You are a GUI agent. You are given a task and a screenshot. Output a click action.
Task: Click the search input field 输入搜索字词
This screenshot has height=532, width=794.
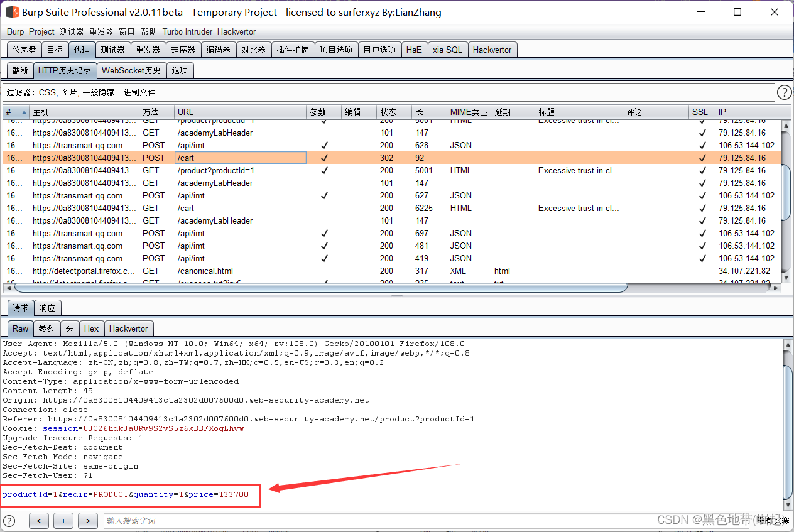click(x=427, y=521)
